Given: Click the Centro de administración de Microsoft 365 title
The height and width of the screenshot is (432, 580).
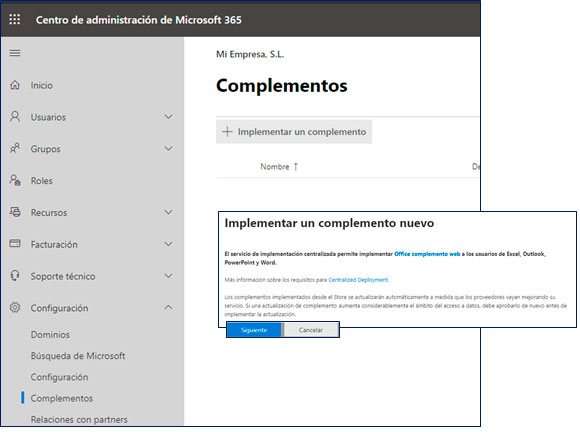Looking at the screenshot, I should point(139,20).
